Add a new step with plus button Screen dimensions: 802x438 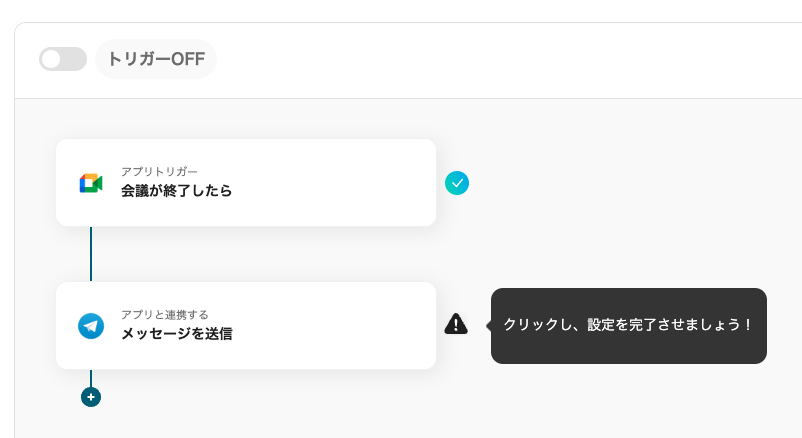coord(91,397)
